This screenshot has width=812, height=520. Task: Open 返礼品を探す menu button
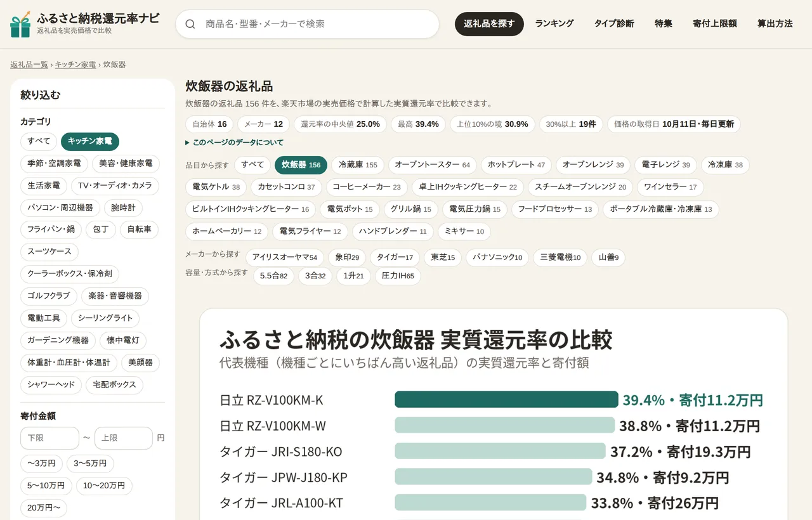[x=489, y=24]
